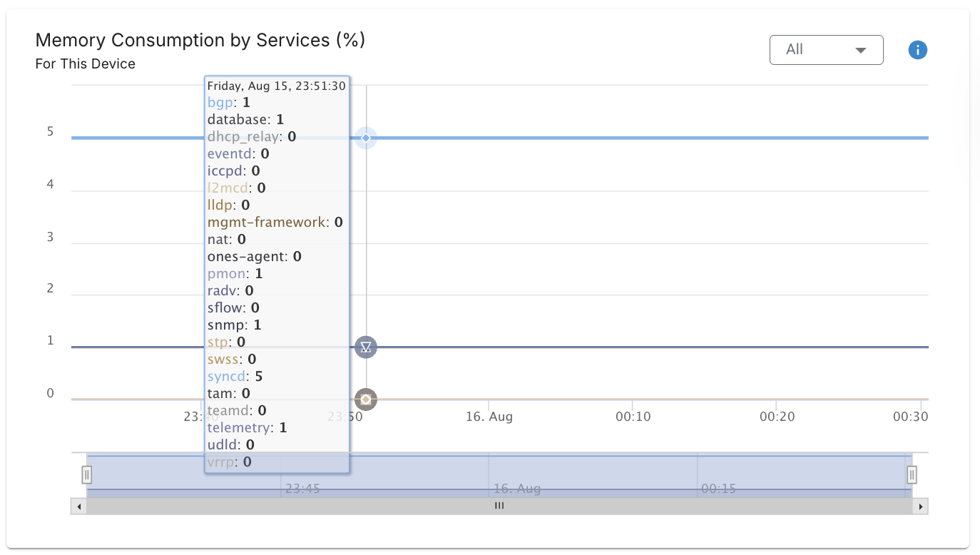The width and height of the screenshot is (980, 555).
Task: Click the circular marker on the 0% line
Action: click(x=366, y=399)
